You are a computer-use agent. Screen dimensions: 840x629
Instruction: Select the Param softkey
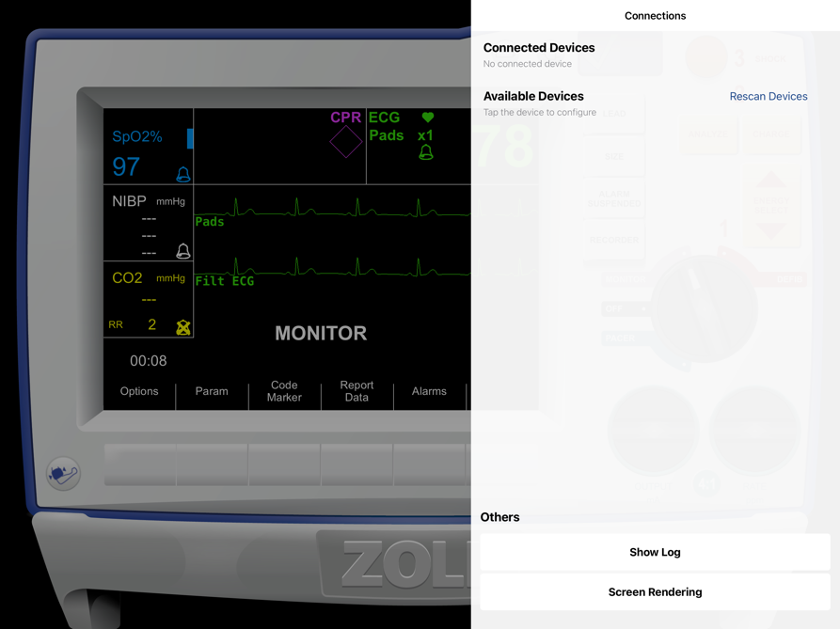212,391
